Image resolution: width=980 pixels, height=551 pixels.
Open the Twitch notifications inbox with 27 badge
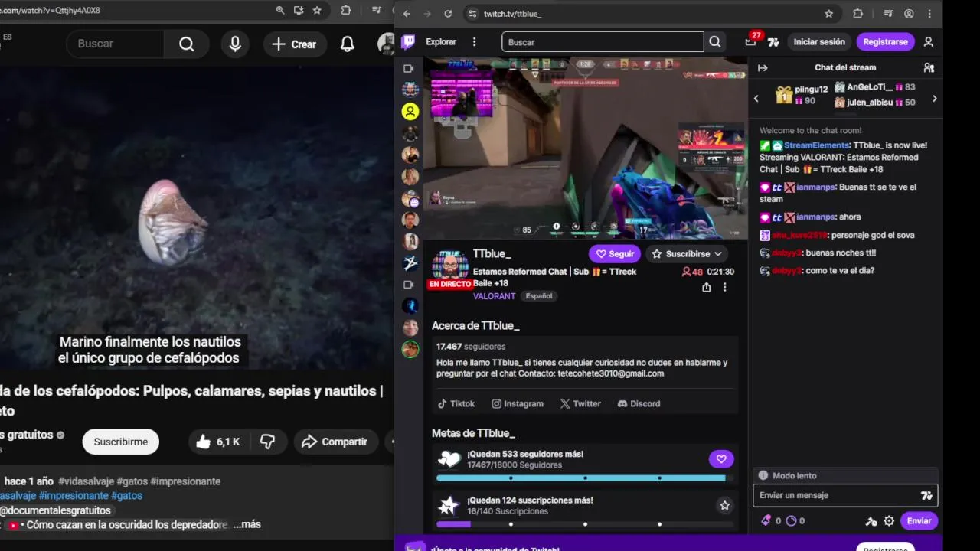750,42
